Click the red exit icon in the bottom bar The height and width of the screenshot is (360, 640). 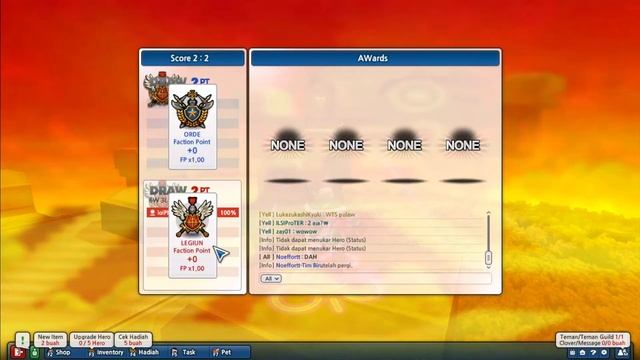17,352
